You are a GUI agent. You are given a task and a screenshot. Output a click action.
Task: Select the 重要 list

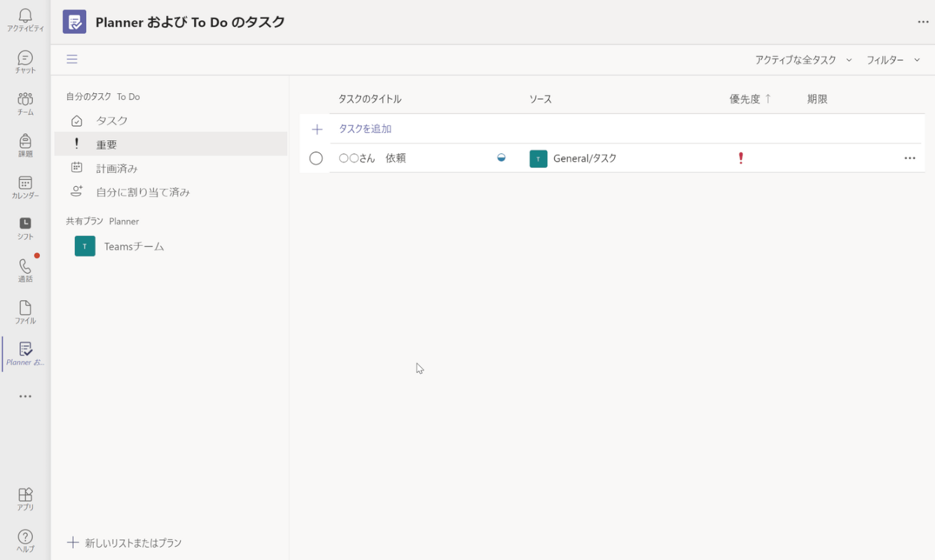tap(171, 144)
